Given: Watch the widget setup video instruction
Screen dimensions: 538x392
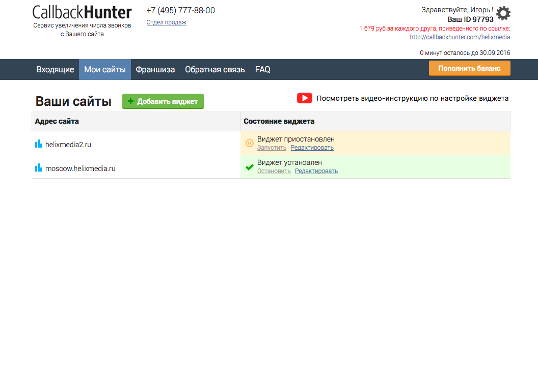Looking at the screenshot, I should [413, 98].
